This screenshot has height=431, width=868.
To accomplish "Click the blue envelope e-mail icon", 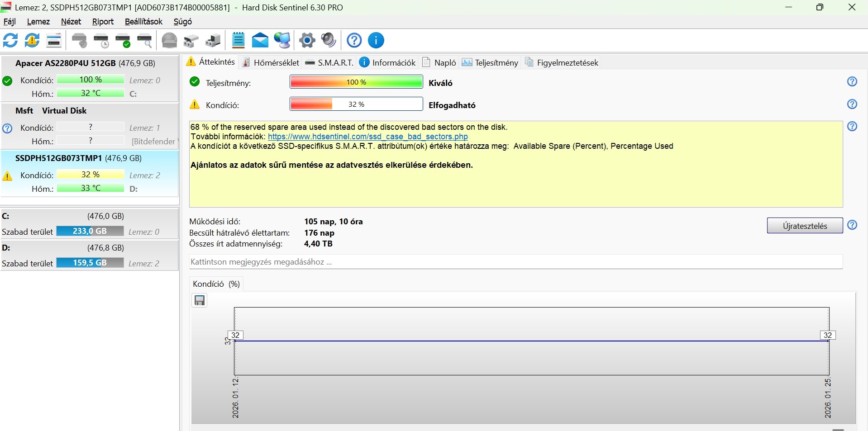I will [x=260, y=40].
